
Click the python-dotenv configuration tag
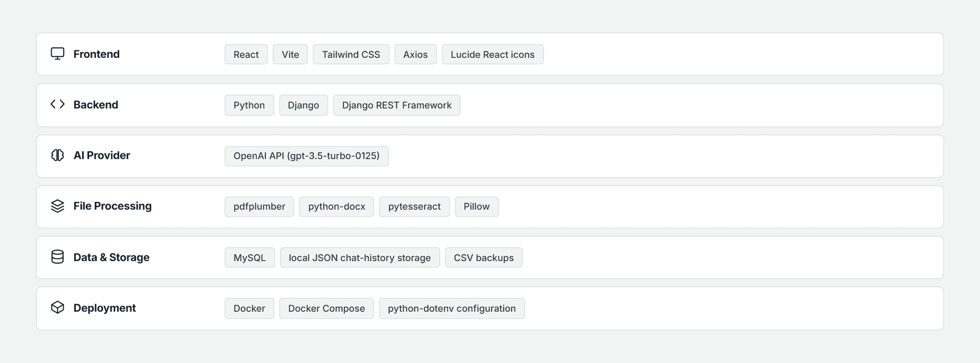coord(452,308)
